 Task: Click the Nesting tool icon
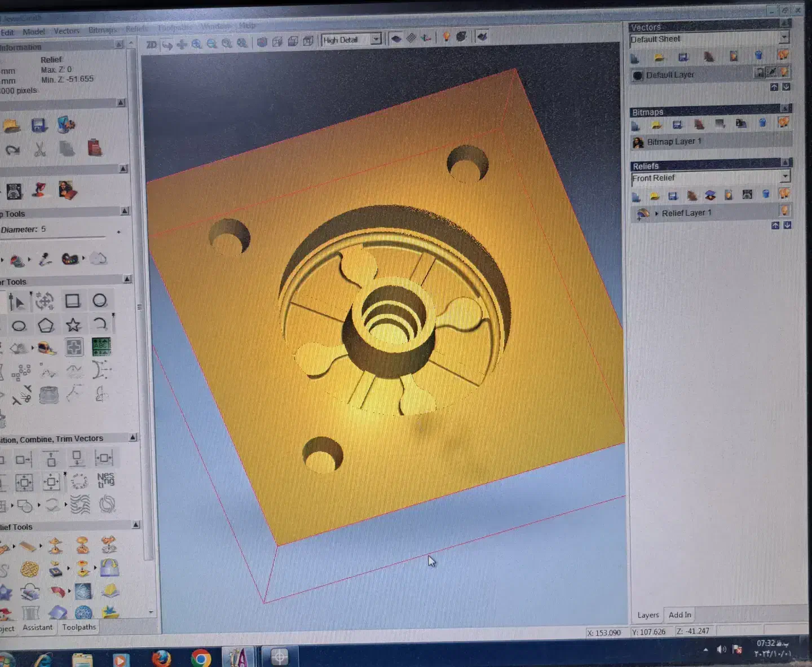105,480
